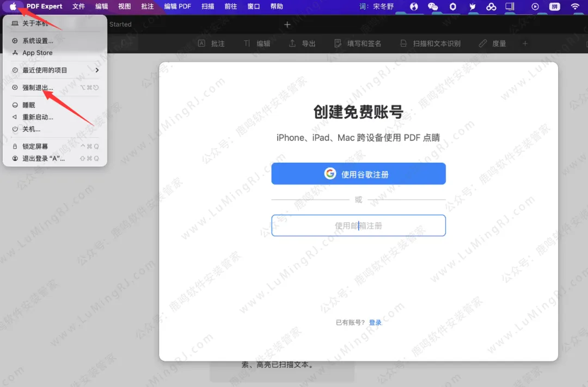Click the 登录 link for existing accounts
Image resolution: width=588 pixels, height=387 pixels.
coord(375,322)
